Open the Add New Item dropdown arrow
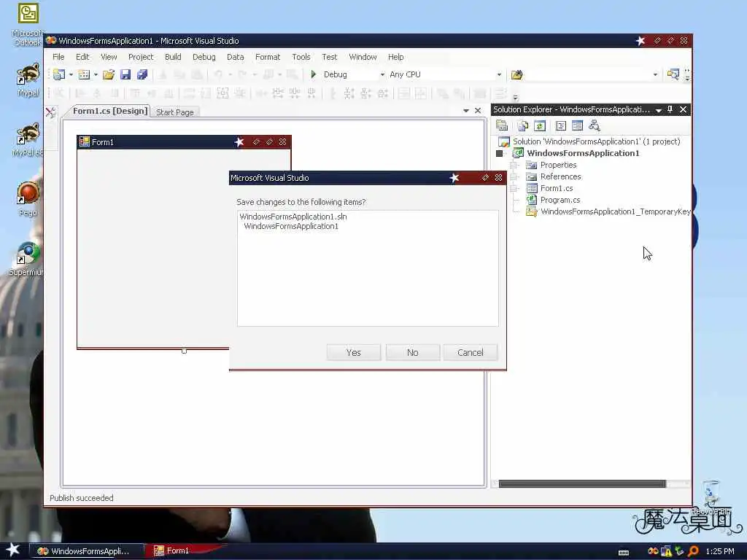 coord(96,74)
